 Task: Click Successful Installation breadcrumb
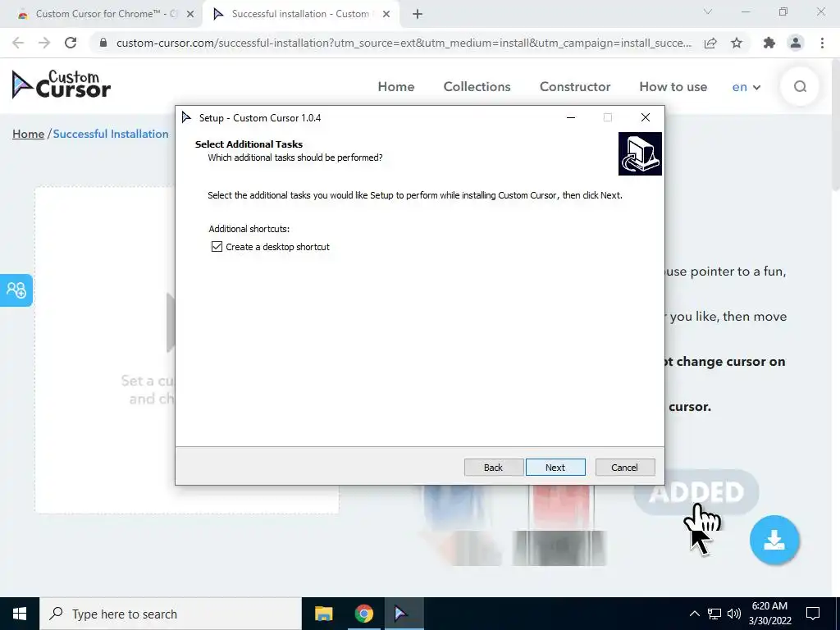(111, 134)
